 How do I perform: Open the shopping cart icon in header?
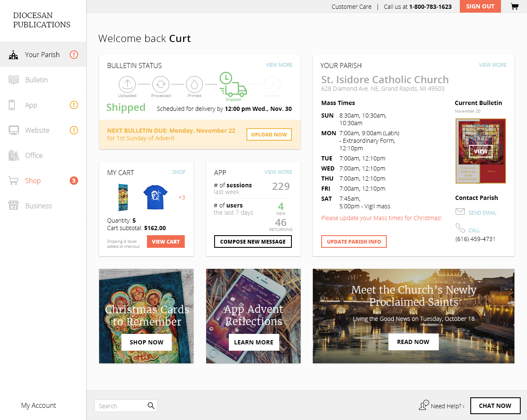[x=514, y=6]
